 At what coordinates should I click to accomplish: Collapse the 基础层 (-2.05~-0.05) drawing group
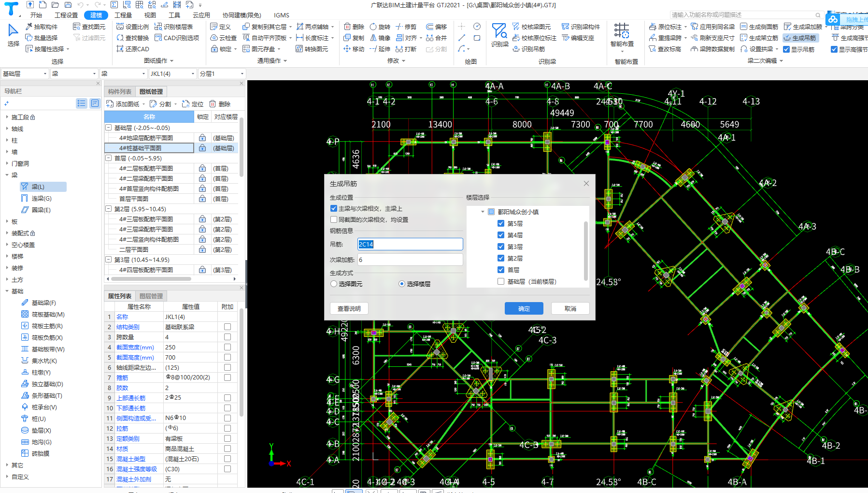tap(109, 128)
